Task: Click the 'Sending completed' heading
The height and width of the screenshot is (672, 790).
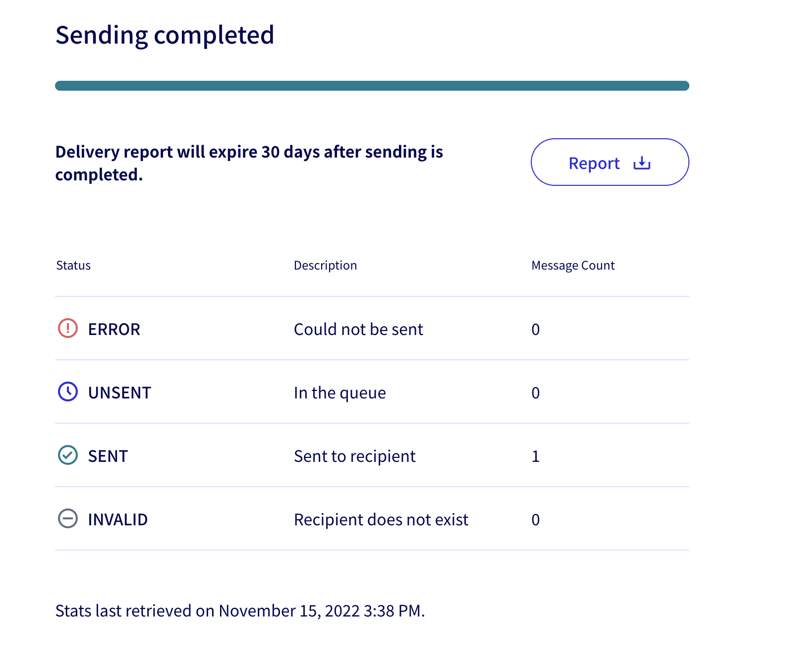Action: point(165,35)
